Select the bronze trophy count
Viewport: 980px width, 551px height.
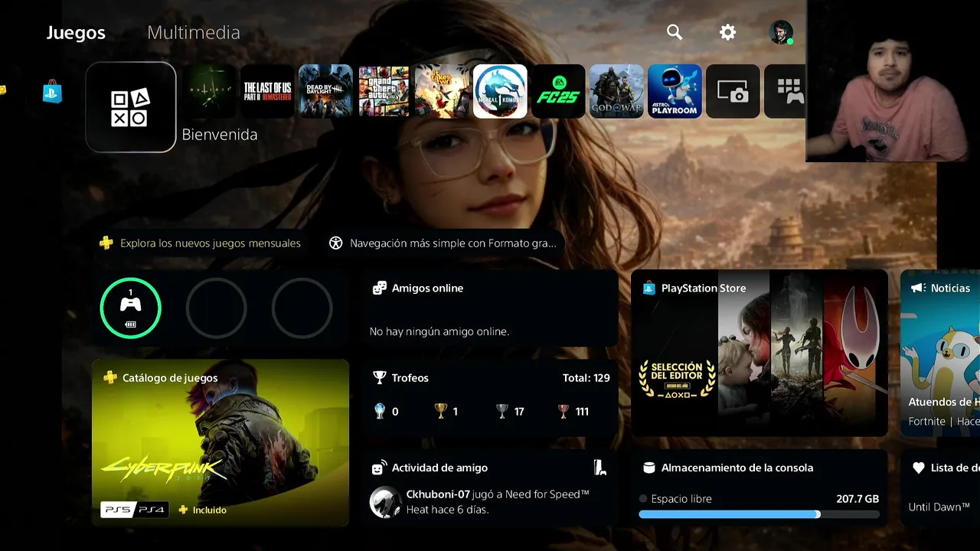point(573,412)
